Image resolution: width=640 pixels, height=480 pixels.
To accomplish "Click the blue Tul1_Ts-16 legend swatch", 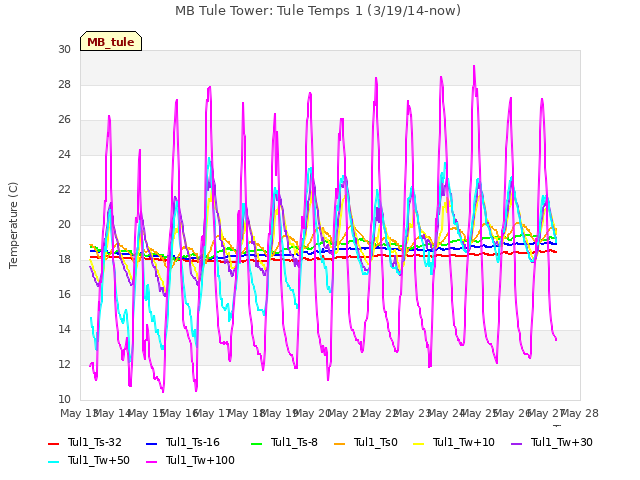I will pyautogui.click(x=151, y=444).
